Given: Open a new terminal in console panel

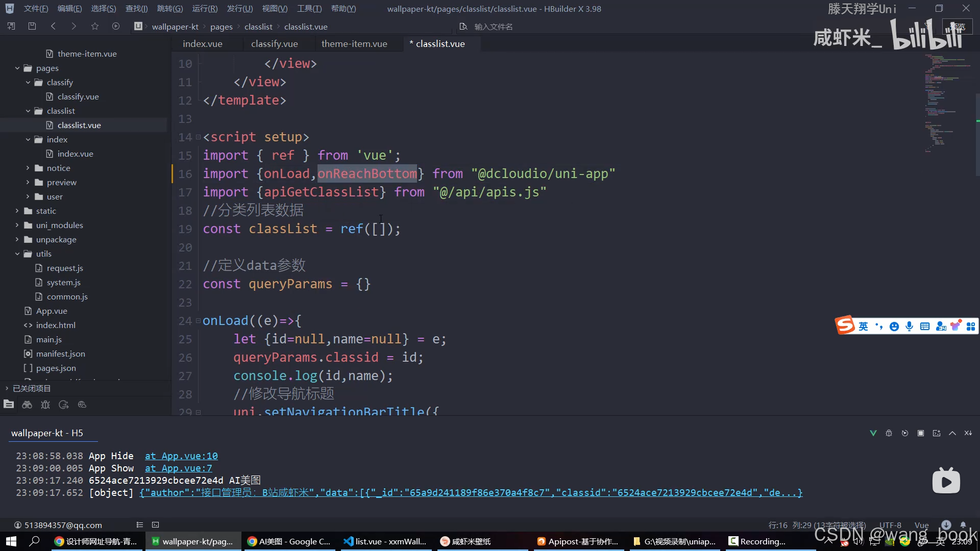Looking at the screenshot, I should [x=937, y=433].
